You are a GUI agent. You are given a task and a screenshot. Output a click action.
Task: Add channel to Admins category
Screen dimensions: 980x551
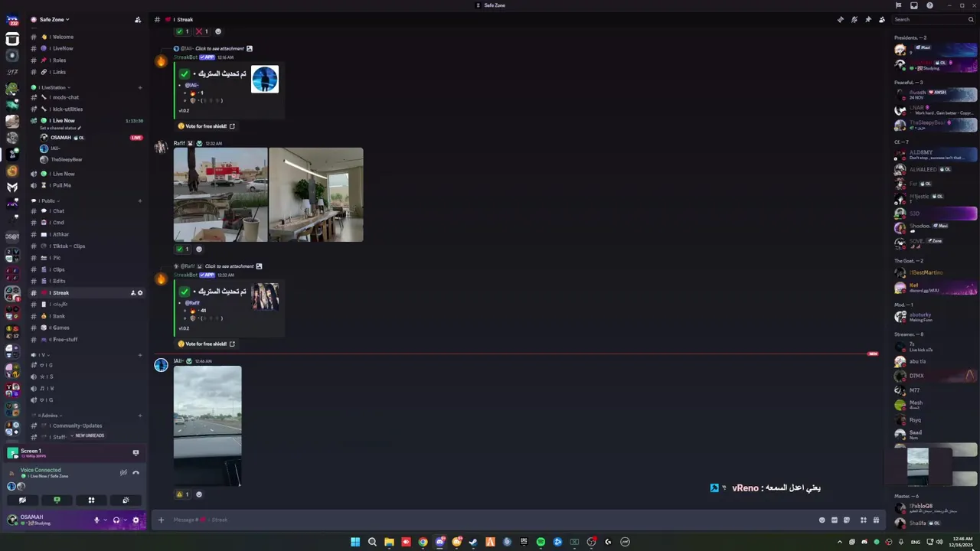(140, 416)
